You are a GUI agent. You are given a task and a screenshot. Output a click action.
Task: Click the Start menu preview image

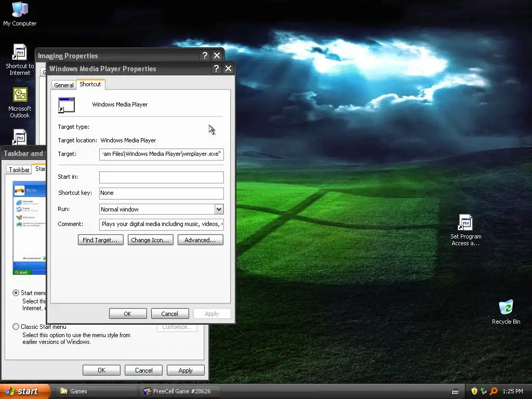pyautogui.click(x=29, y=228)
